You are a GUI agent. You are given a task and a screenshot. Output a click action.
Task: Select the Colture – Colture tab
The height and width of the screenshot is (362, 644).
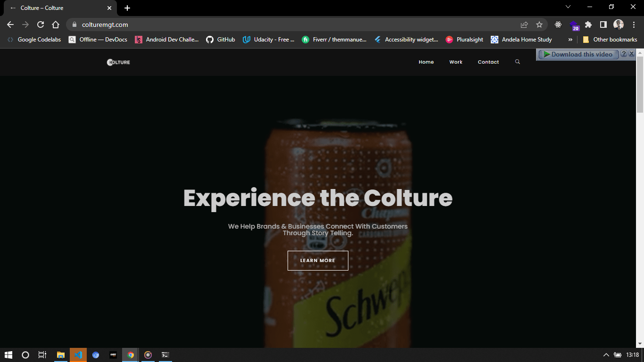60,8
